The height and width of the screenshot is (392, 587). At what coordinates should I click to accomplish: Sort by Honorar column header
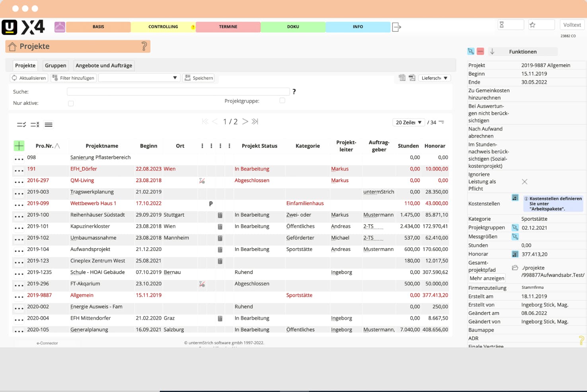click(435, 146)
